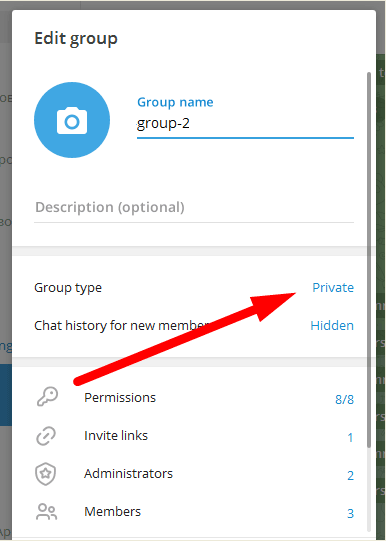The image size is (386, 541).
Task: Click the administrators count 2
Action: point(350,475)
